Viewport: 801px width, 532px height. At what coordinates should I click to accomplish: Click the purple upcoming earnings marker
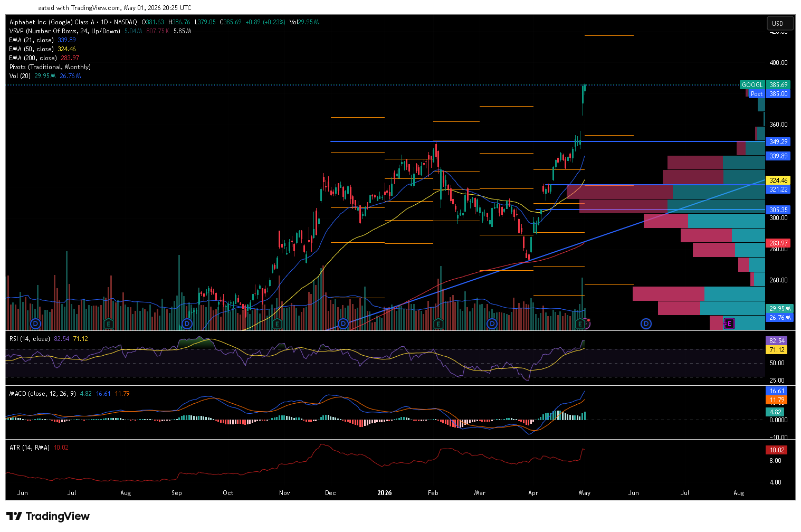coord(729,324)
